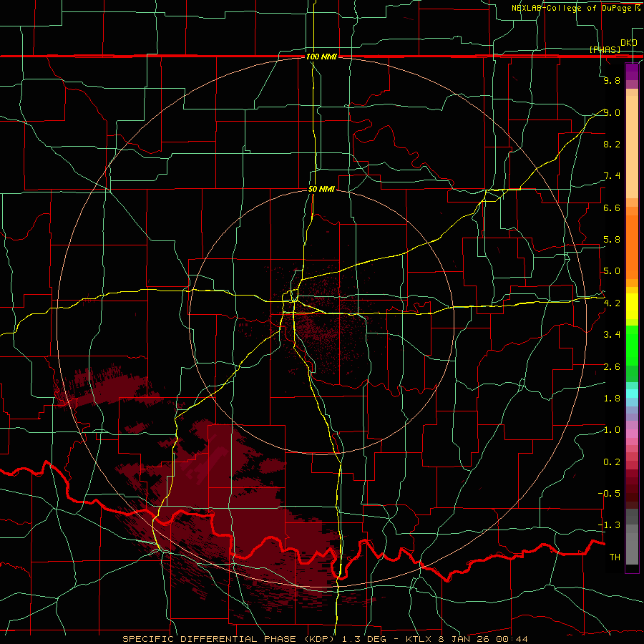Viewport: 644px width, 644px height.
Task: Click the 7.4 scale value
Action: (612, 176)
